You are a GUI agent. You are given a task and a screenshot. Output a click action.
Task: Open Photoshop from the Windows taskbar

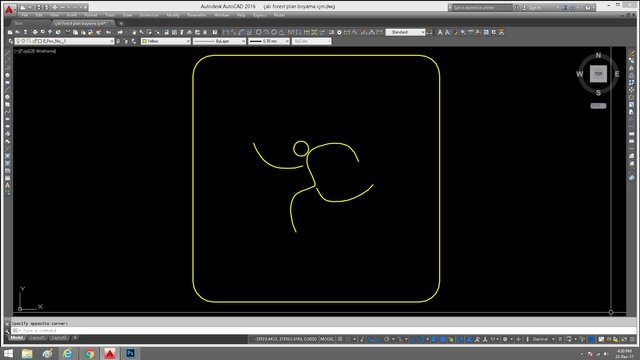[x=130, y=353]
